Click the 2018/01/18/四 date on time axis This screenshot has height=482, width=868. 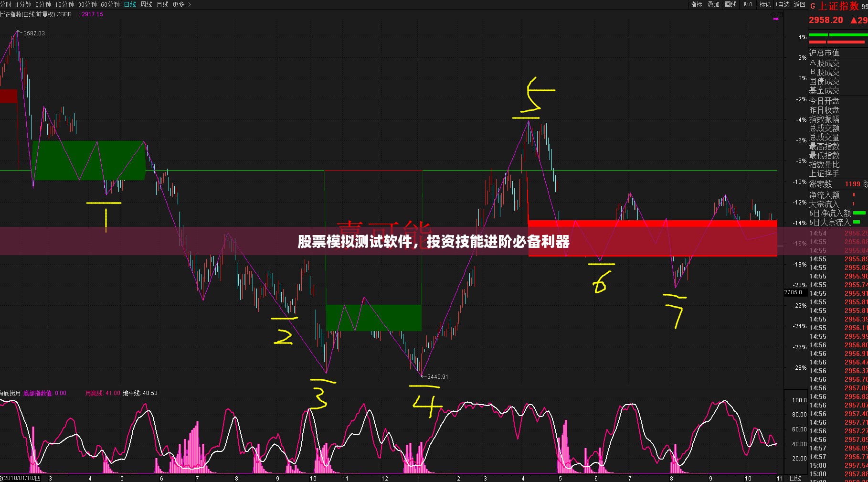21,478
